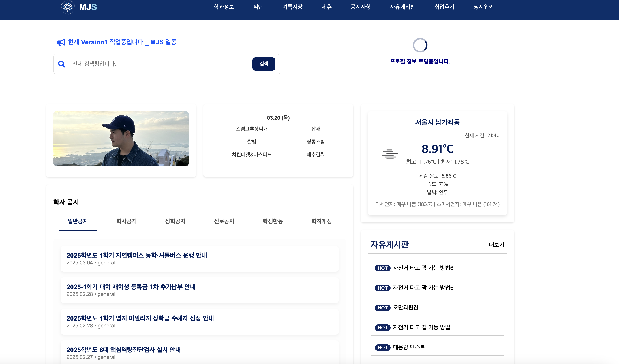Open the 학과정보 menu
619x364 pixels.
click(x=224, y=7)
